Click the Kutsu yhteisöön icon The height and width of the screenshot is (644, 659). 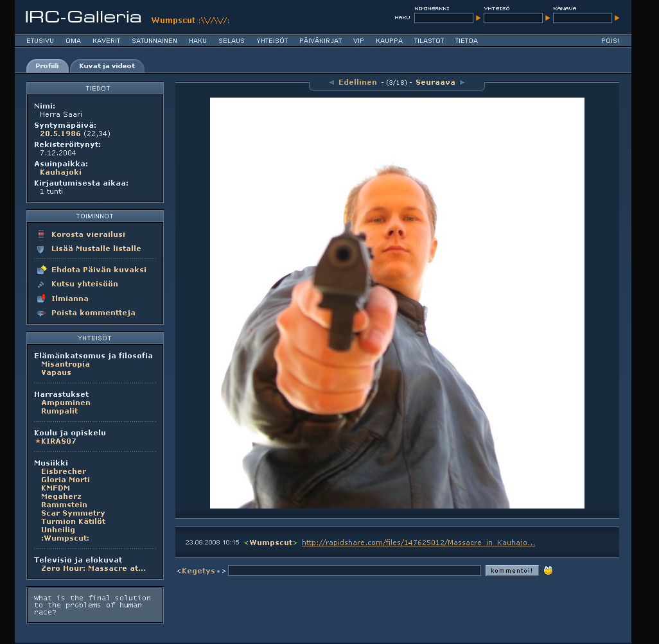[40, 284]
